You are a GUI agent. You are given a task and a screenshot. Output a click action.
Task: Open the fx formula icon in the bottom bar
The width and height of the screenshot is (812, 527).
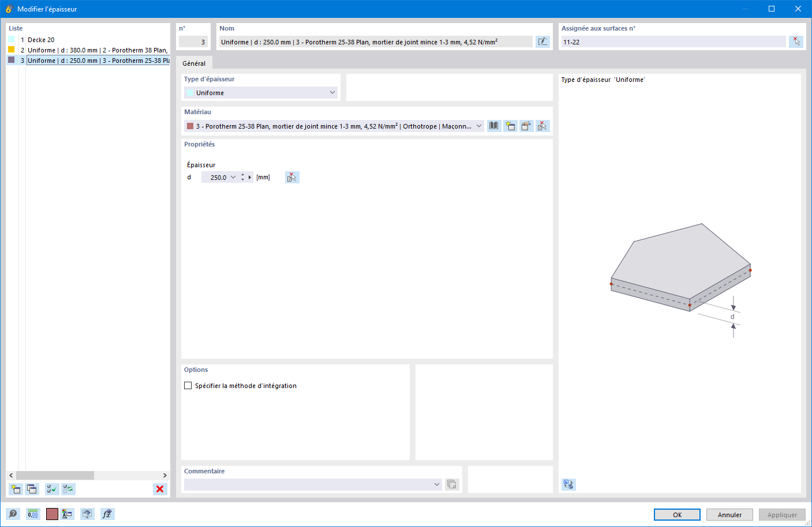click(107, 514)
